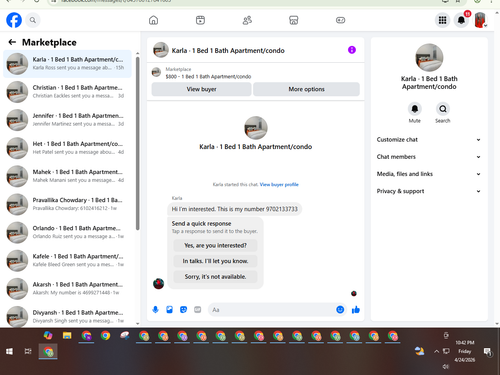Open Divyansh conversation in the list
Viewport: 500px width, 375px height.
point(67,316)
